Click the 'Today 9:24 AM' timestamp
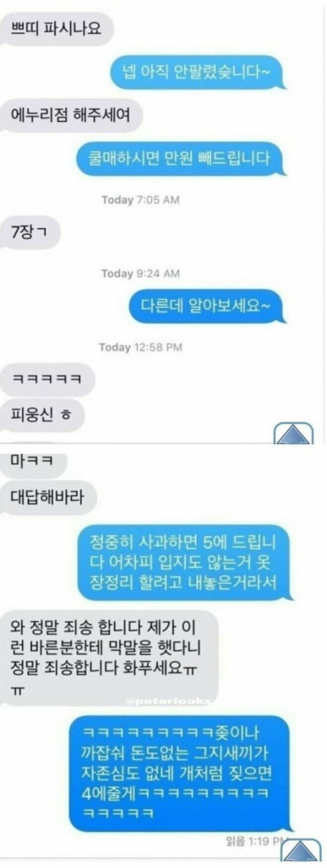Viewport: 327px width, 868px height. click(x=140, y=274)
